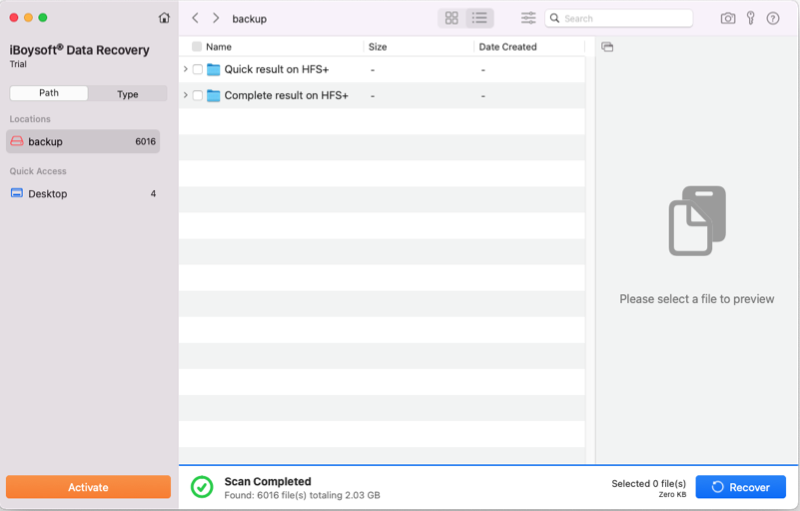Image resolution: width=800 pixels, height=511 pixels.
Task: Go back with the left arrow
Action: click(195, 18)
